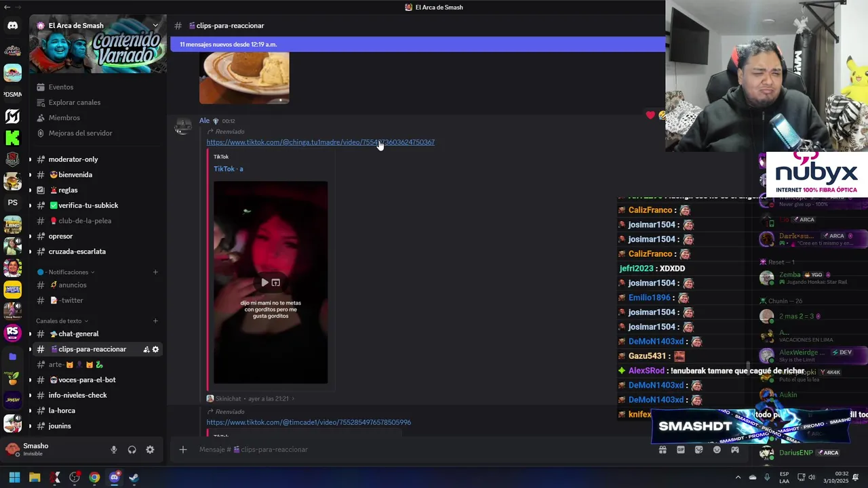Click the red heart reaction on Ale's message
868x488 pixels.
coord(650,115)
